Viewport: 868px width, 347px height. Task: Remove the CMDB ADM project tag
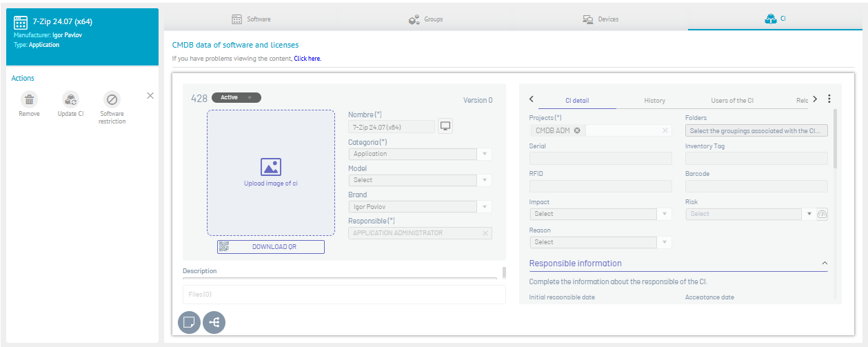click(x=577, y=130)
